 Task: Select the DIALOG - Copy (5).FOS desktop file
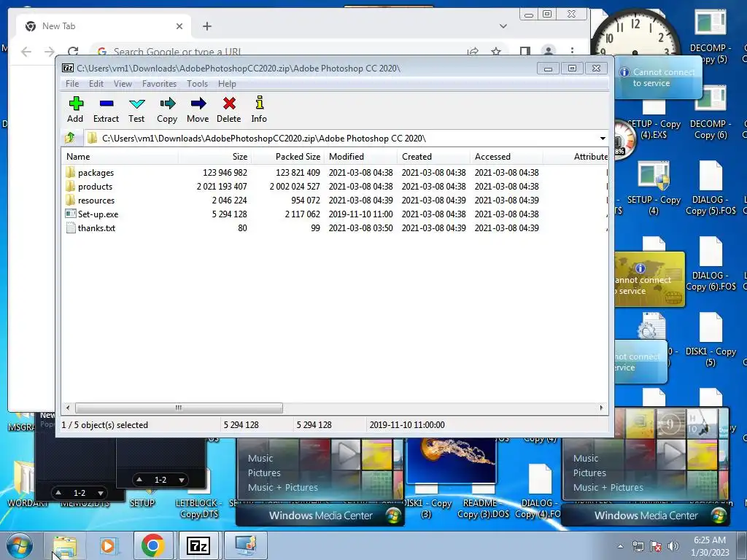click(711, 188)
